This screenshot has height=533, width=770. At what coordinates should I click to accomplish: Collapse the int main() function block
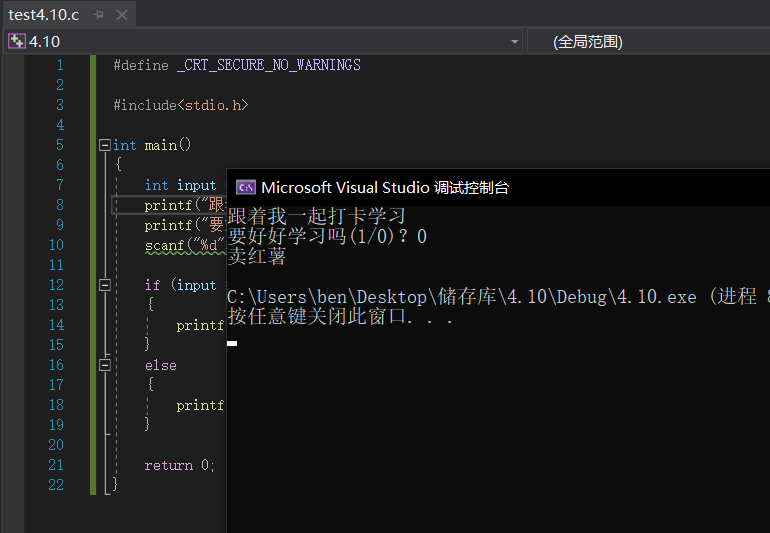click(105, 145)
